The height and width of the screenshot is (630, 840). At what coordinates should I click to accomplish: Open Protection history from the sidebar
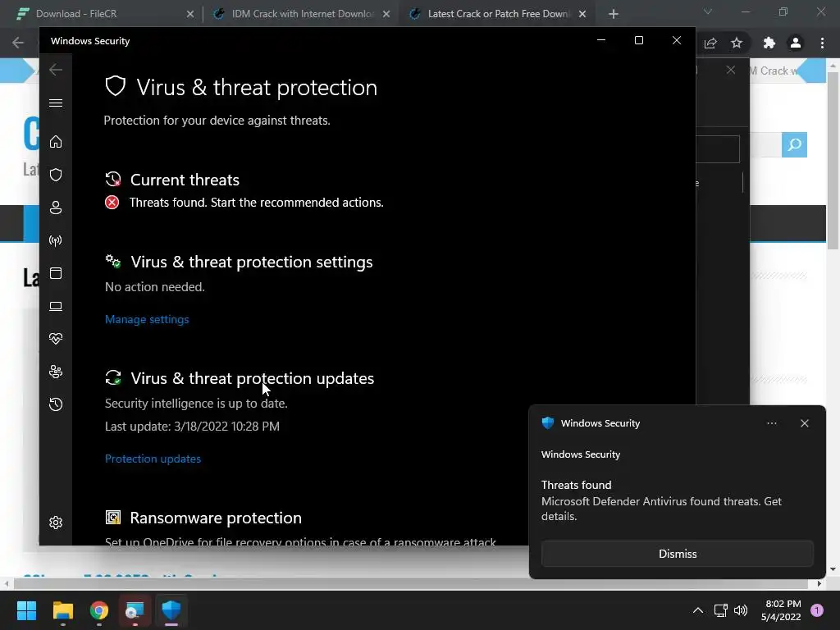click(56, 404)
